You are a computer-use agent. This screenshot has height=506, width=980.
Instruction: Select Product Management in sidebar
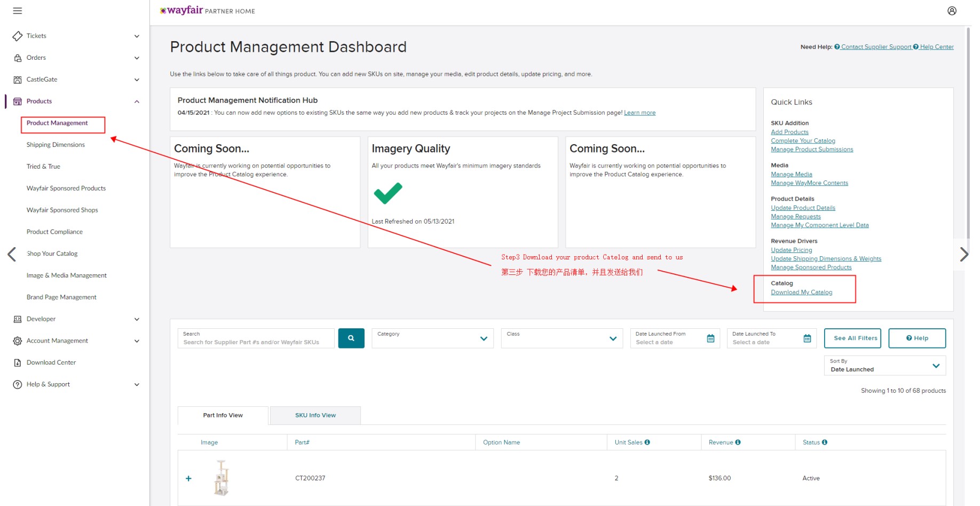coord(57,123)
